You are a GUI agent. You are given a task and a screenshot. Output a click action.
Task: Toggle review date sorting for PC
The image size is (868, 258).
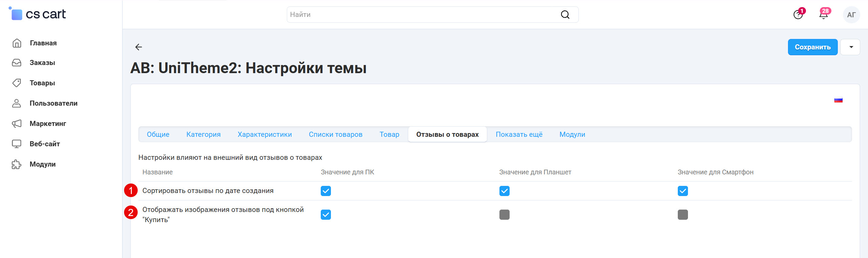pyautogui.click(x=326, y=191)
